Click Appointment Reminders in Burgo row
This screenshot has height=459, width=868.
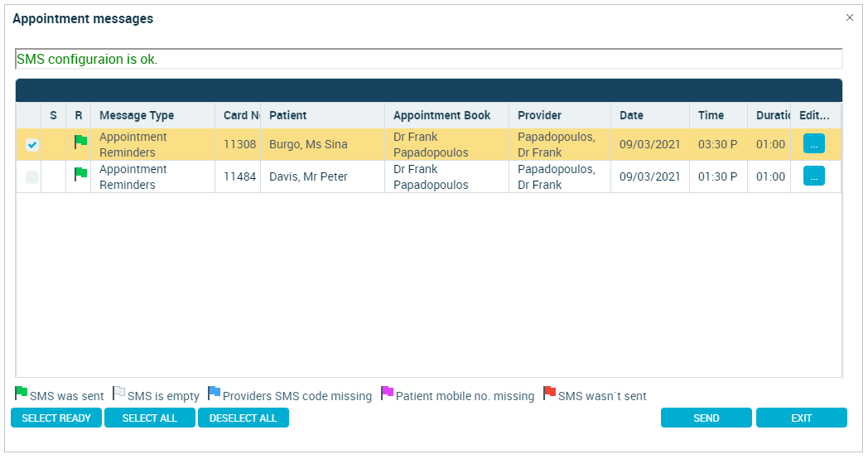click(152, 144)
